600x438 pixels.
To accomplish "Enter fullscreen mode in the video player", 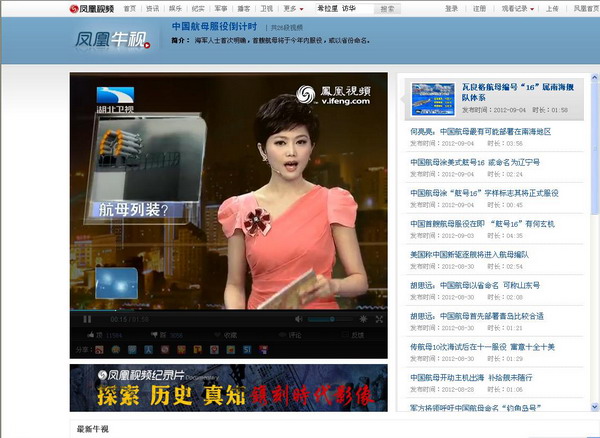I will tap(379, 319).
